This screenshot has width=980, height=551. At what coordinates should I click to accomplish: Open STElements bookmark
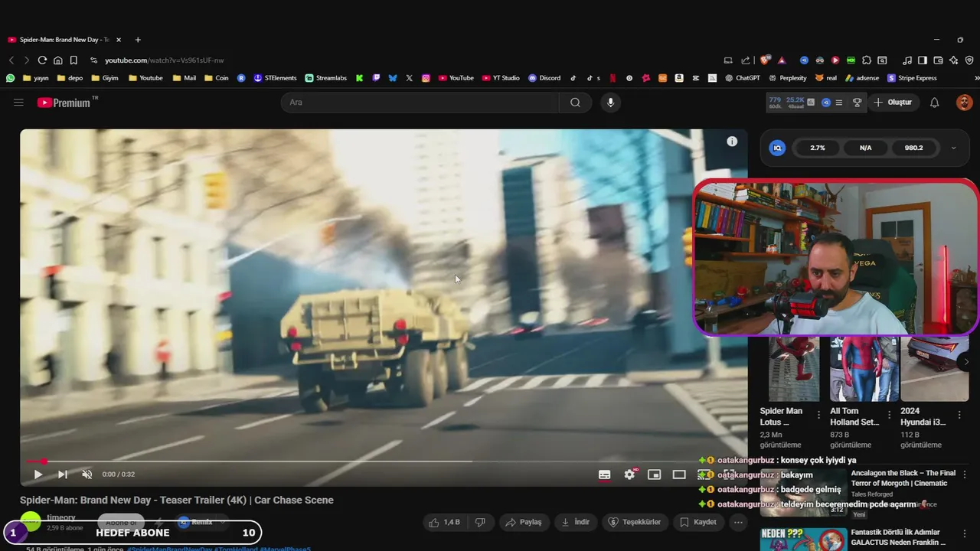[275, 78]
